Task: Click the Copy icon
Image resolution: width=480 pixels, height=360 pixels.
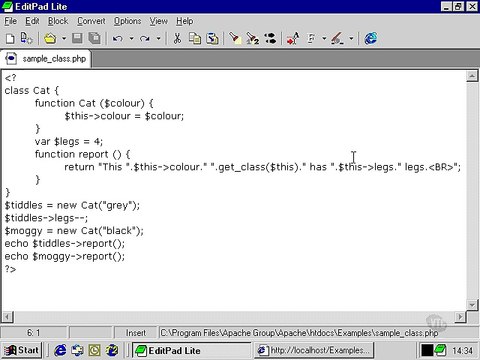Action: pyautogui.click(x=195, y=39)
